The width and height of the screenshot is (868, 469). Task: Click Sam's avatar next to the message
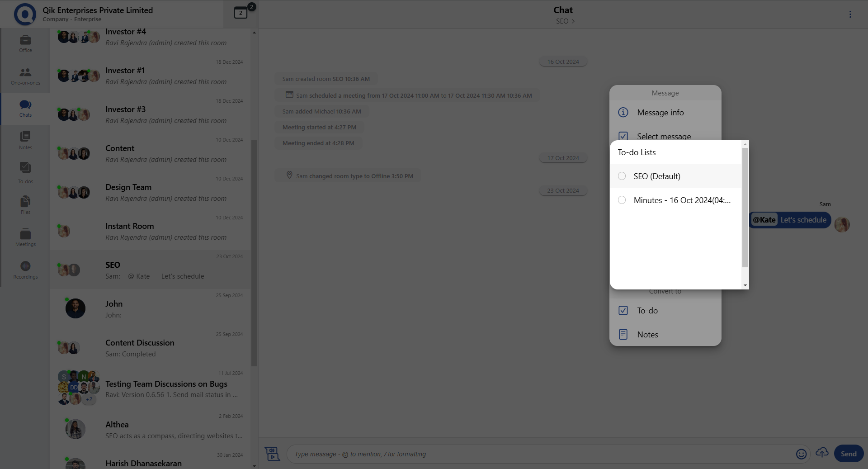pos(842,224)
